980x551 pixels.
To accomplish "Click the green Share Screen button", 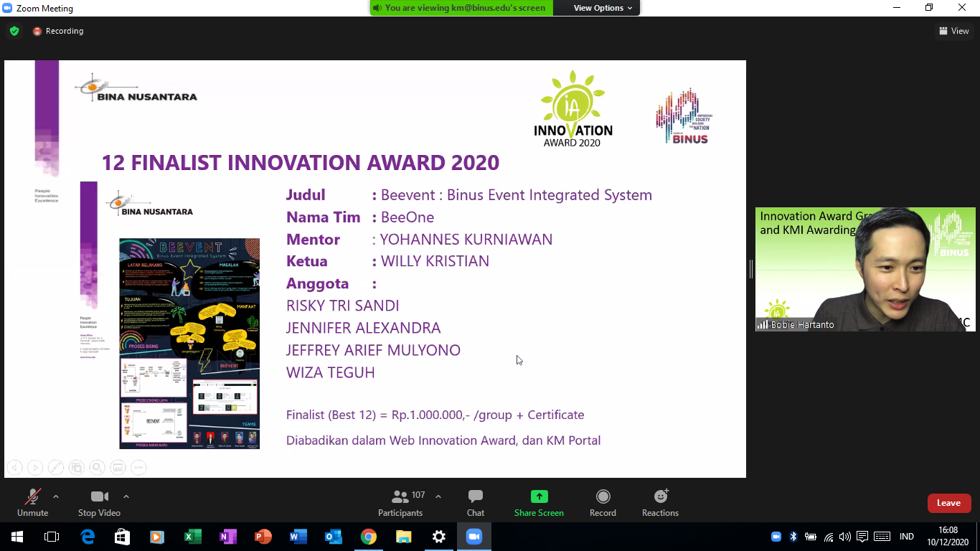I will (x=539, y=502).
